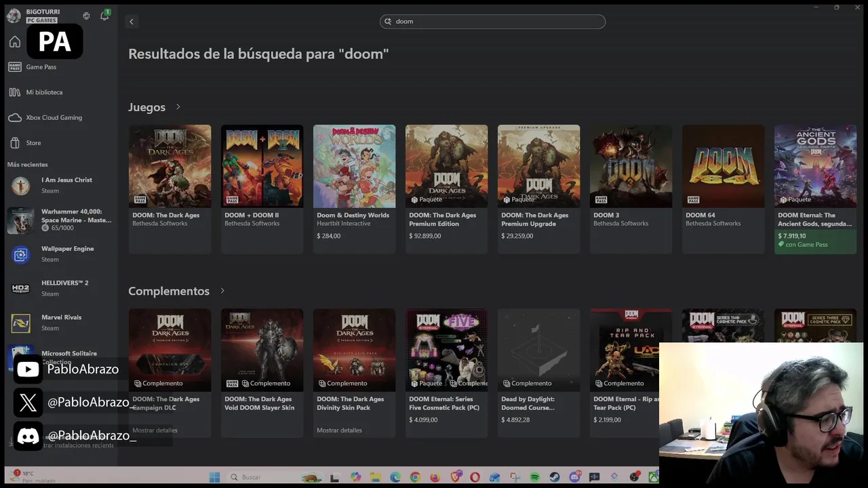Click the $ 29.259,00 price text
The image size is (868, 488).
(x=517, y=236)
